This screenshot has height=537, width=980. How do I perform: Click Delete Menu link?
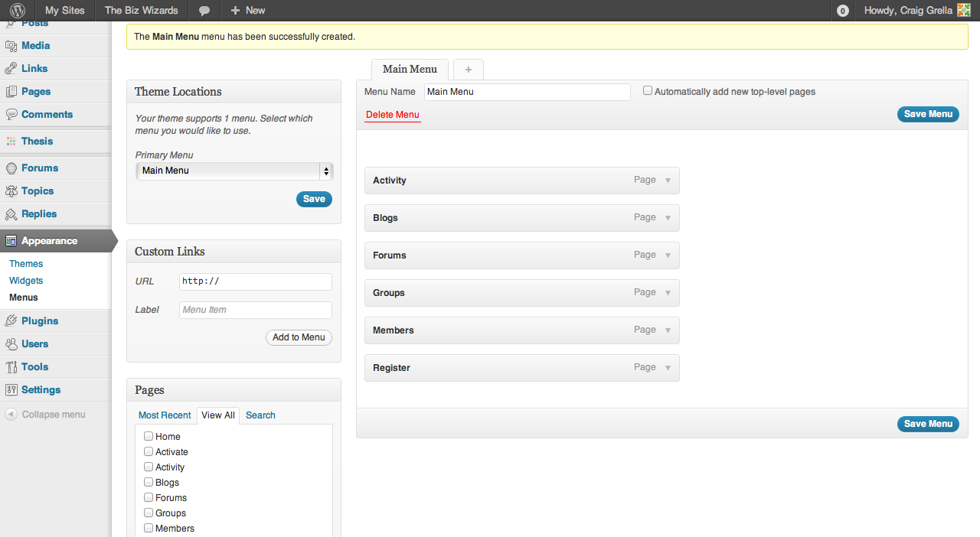(393, 115)
